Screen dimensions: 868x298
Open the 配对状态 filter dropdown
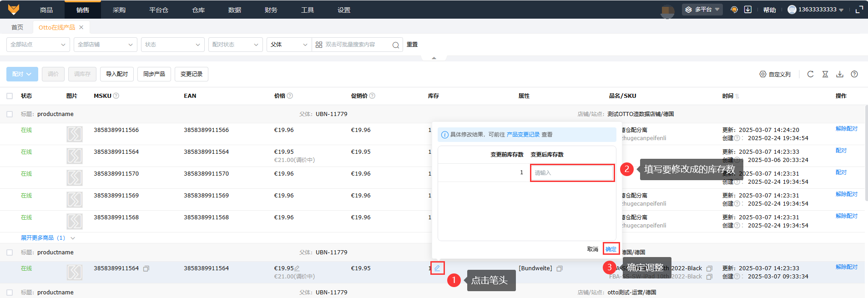click(x=235, y=45)
